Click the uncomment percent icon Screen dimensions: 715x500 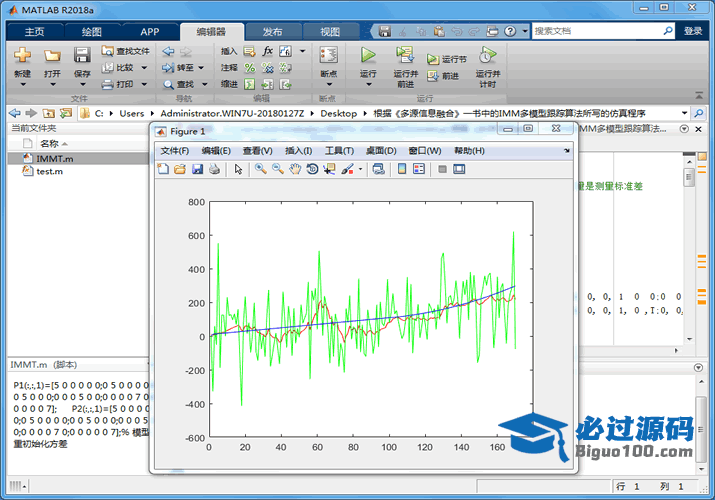click(x=268, y=68)
